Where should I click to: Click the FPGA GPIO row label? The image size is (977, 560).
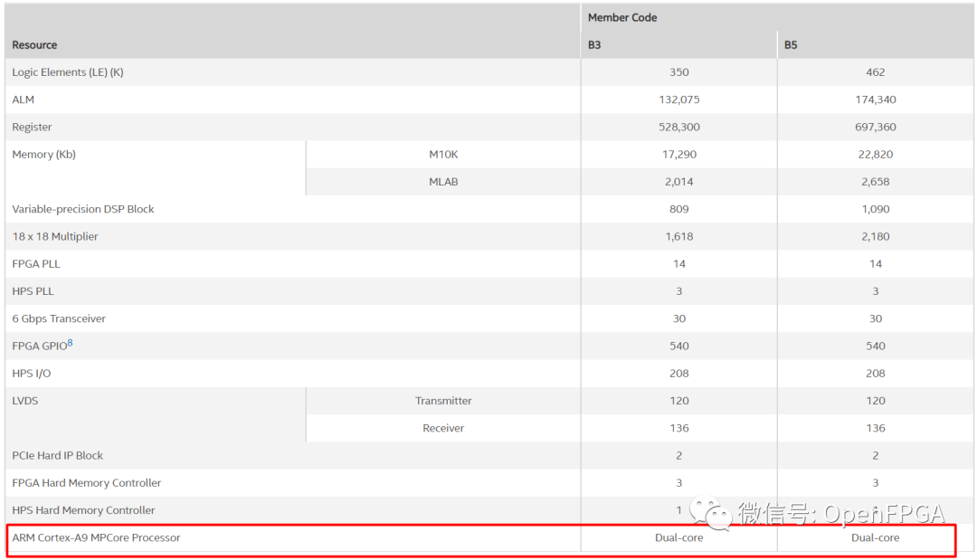39,346
